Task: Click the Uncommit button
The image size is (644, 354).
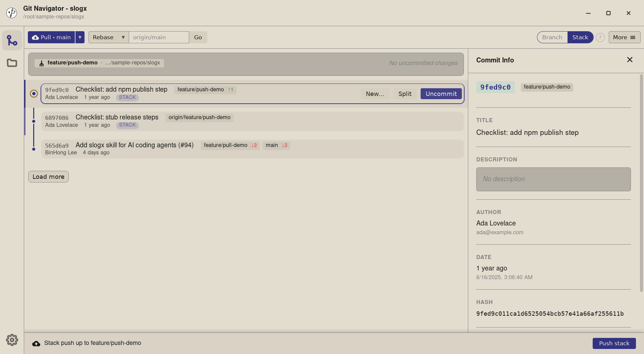Action: [x=441, y=94]
